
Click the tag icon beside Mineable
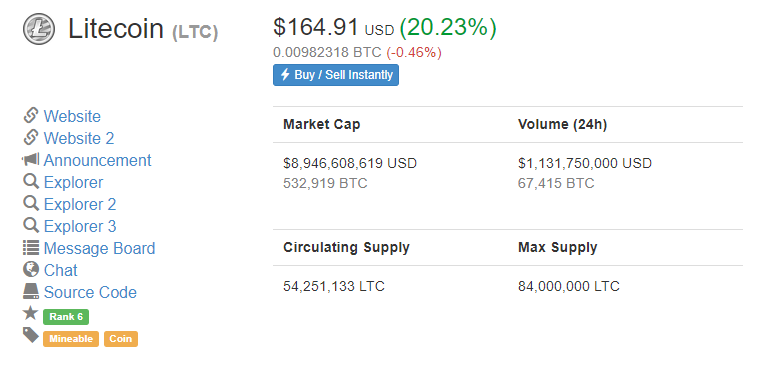pyautogui.click(x=31, y=336)
